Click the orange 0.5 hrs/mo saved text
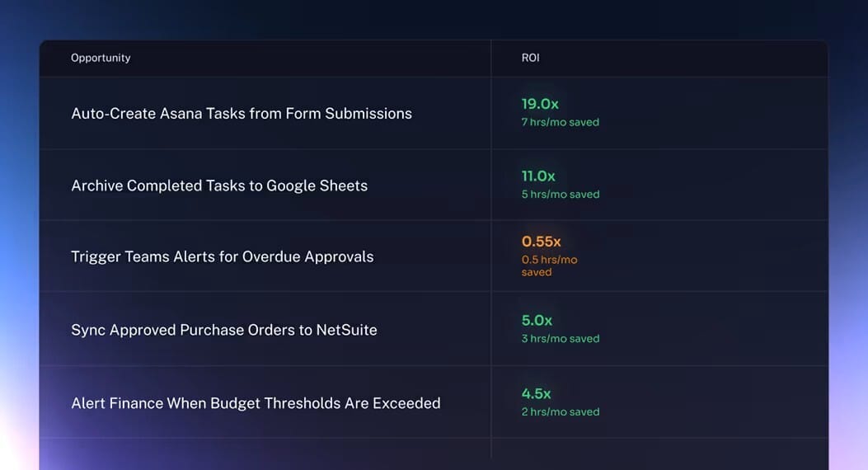Image resolution: width=868 pixels, height=470 pixels. point(549,266)
